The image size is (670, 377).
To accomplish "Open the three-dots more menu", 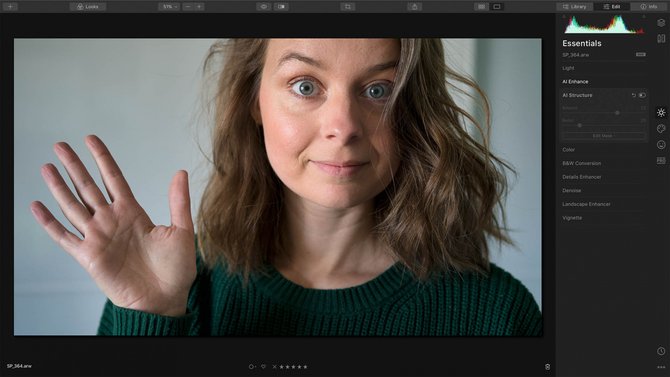I will pos(661,367).
